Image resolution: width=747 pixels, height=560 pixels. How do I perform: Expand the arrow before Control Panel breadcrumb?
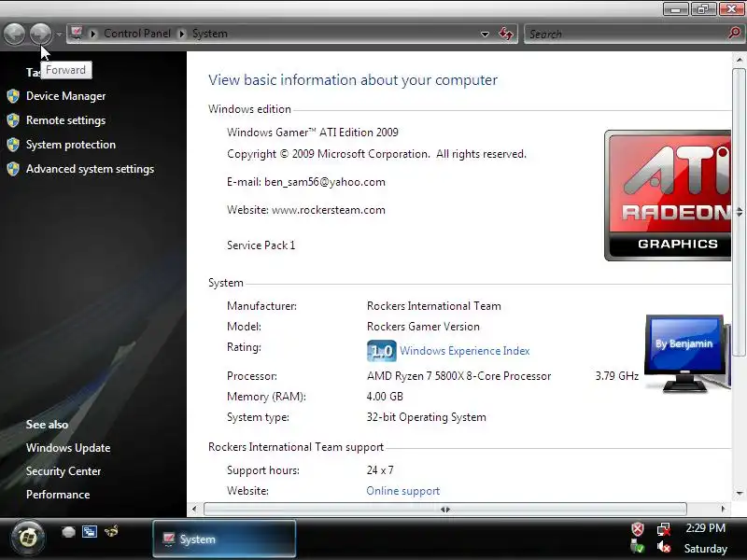coord(93,34)
